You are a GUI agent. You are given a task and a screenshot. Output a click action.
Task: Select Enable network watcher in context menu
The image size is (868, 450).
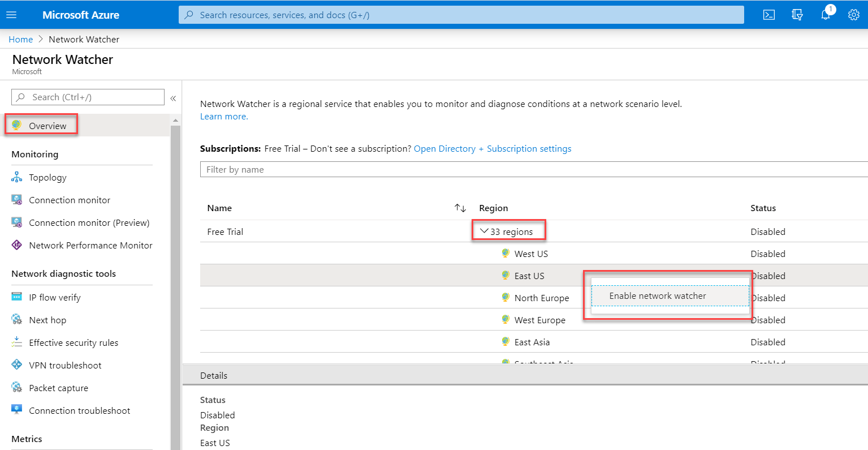[x=671, y=295]
